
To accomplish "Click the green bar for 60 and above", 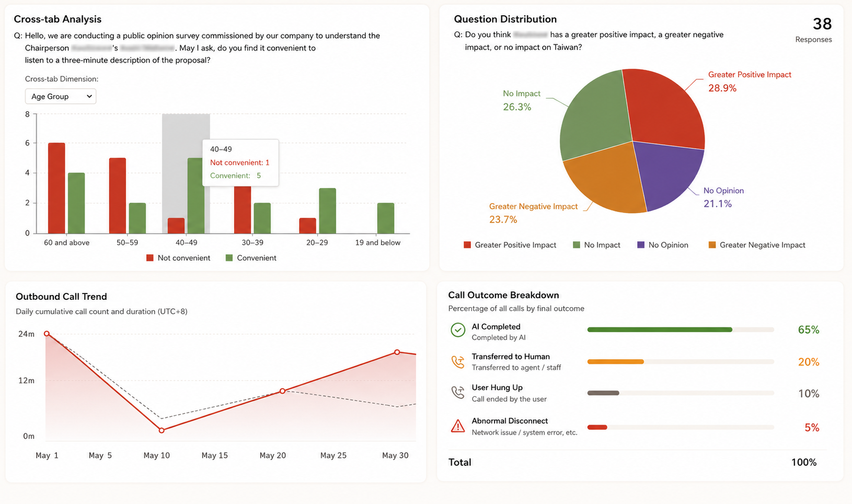I will pyautogui.click(x=76, y=203).
